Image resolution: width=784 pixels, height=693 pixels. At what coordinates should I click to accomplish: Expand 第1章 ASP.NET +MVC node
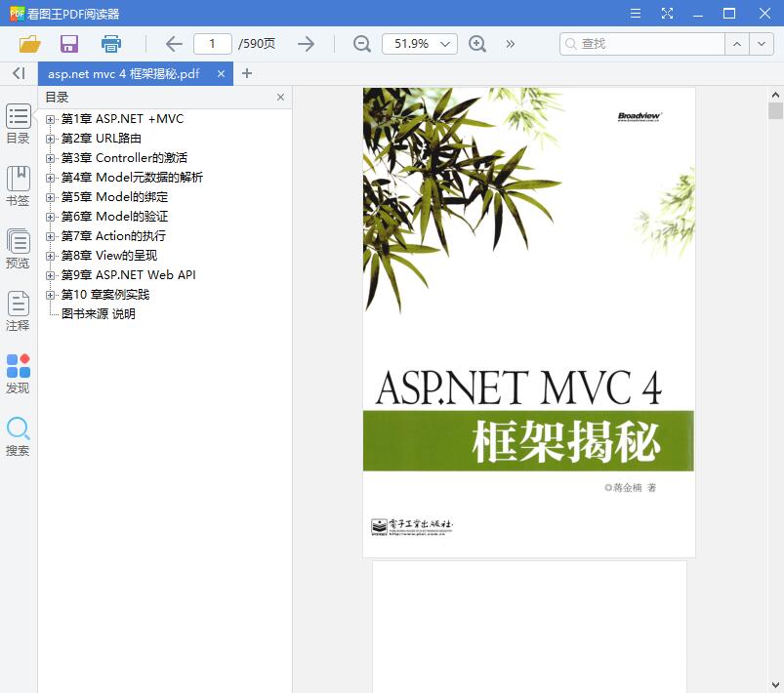50,119
